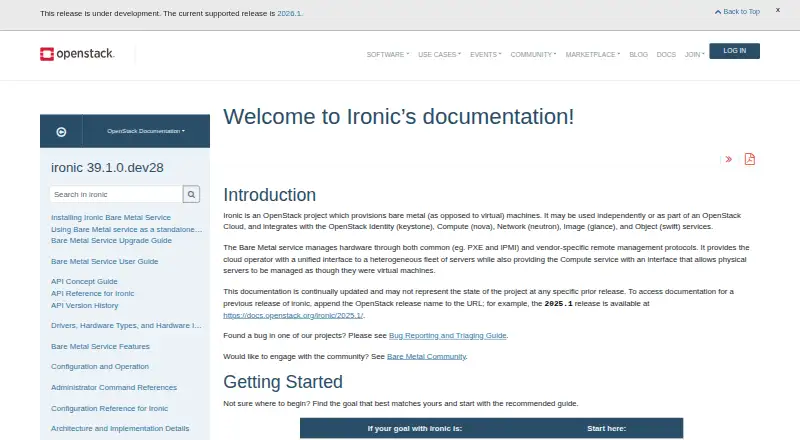Open the Join dropdown menu
Screen dimensions: 800x440
click(x=694, y=54)
